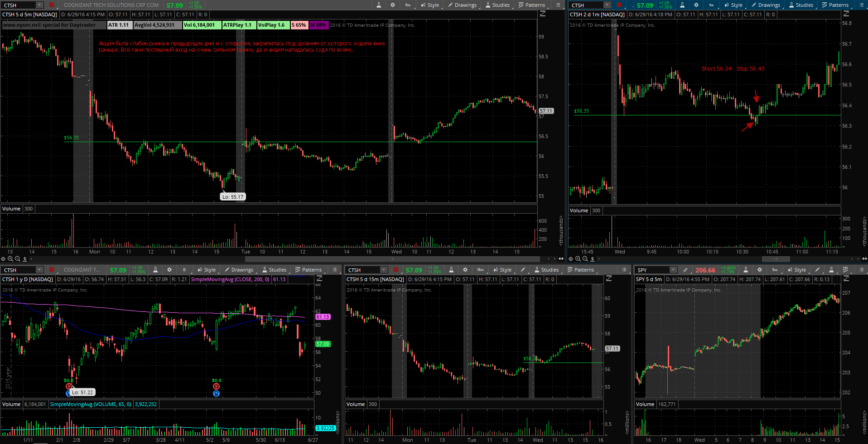Click crosshair pan icon below 1m chart

pyautogui.click(x=571, y=259)
